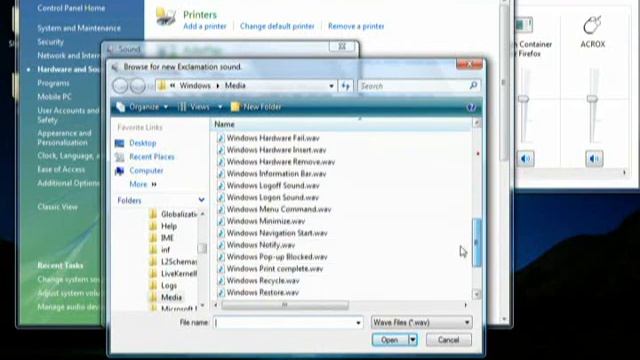This screenshot has height=360, width=640.
Task: Click the Windows breadcrumb in address bar
Action: tap(195, 86)
